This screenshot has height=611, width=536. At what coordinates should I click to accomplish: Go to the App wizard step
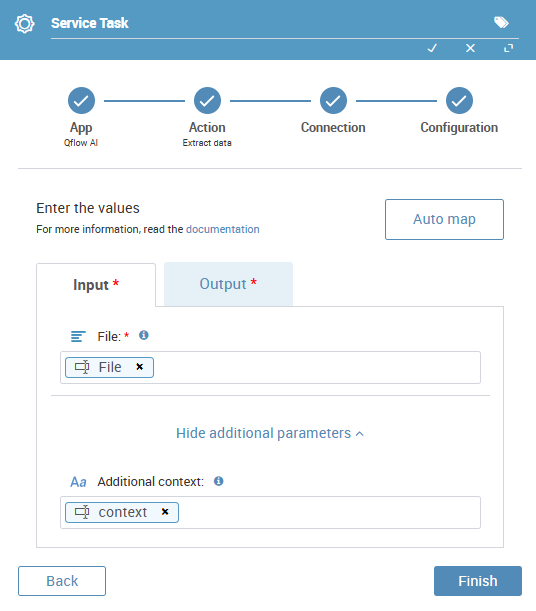pyautogui.click(x=81, y=101)
